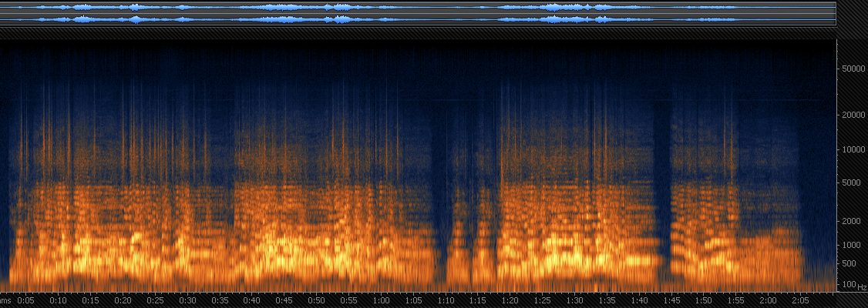
Task: Click the 0:05 mark on the time ruler
Action: 25,300
